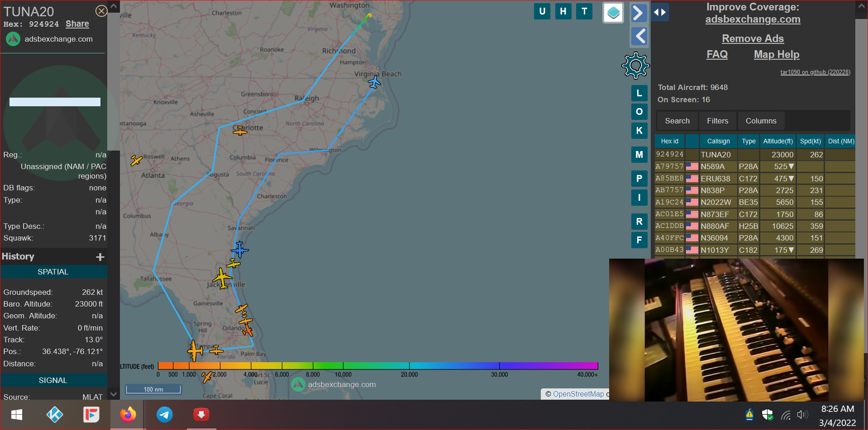The width and height of the screenshot is (868, 430).
Task: Open the Share link for TUNA20
Action: pyautogui.click(x=77, y=24)
